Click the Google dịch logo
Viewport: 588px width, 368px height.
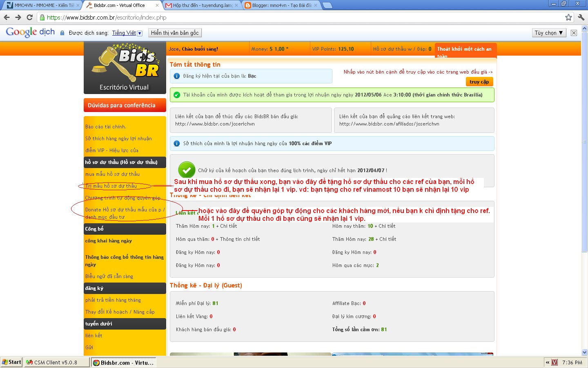(x=30, y=32)
